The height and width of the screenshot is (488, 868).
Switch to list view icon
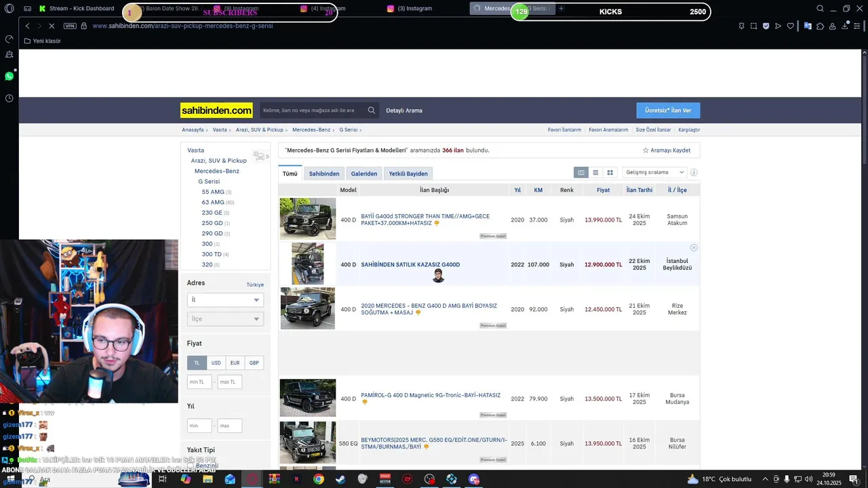595,173
